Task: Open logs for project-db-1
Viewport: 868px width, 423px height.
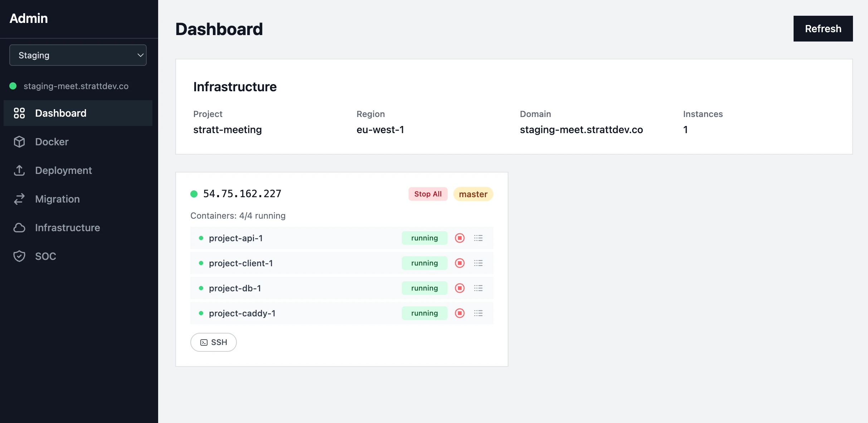Action: click(479, 288)
